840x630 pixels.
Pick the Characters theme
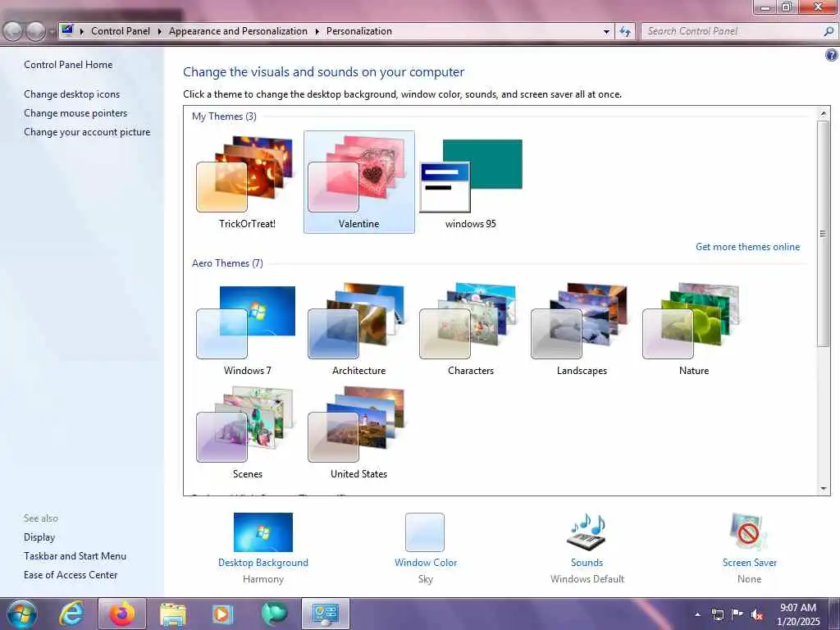tap(470, 330)
